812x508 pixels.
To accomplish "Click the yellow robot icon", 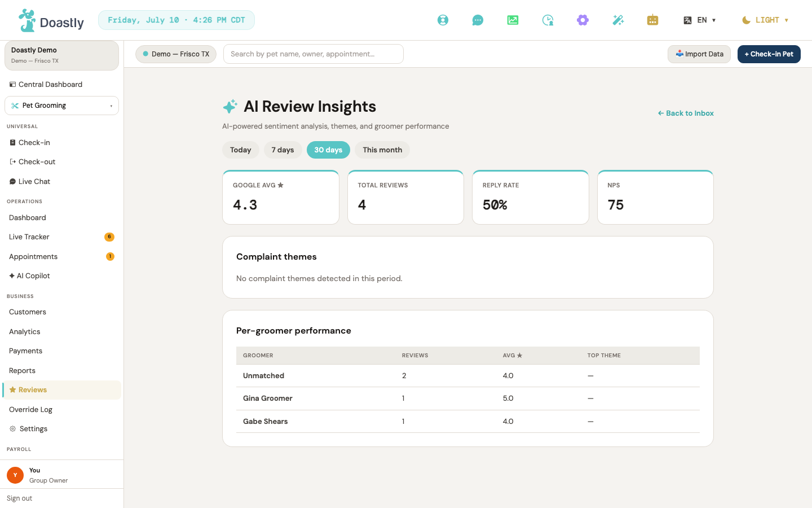I will click(x=652, y=20).
